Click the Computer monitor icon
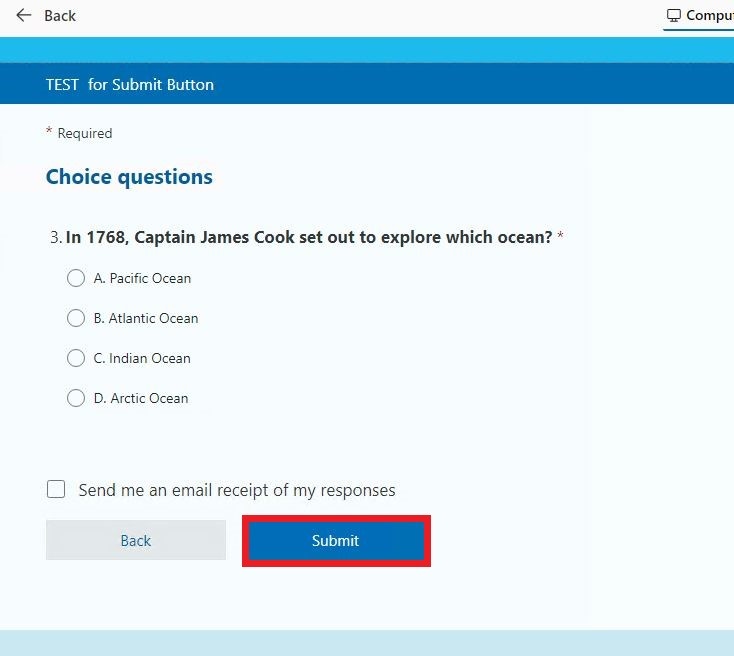Image resolution: width=734 pixels, height=656 pixels. click(x=674, y=15)
